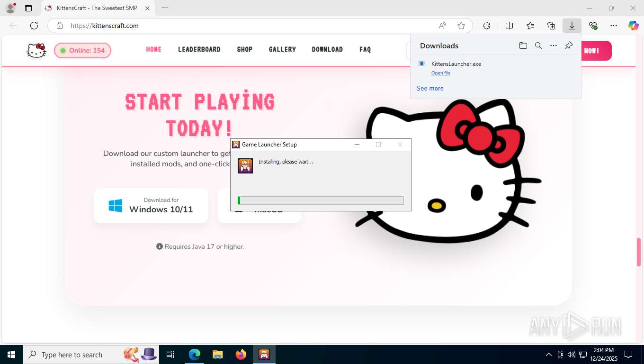
Task: Launch Firefox from the taskbar
Action: (241, 355)
